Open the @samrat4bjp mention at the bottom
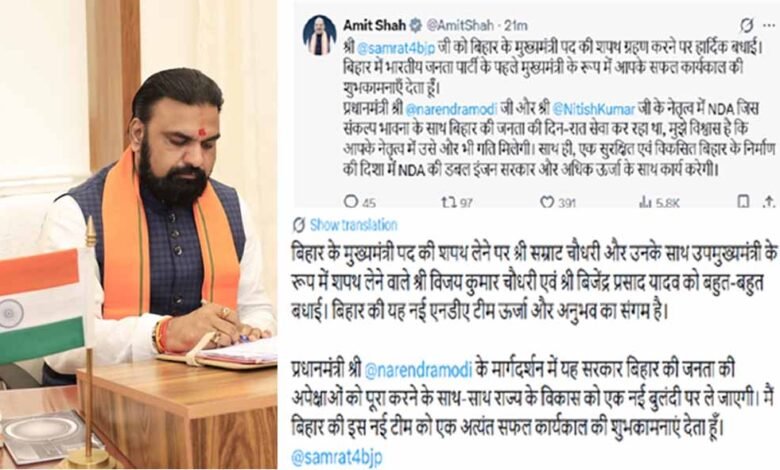Image resolution: width=780 pixels, height=470 pixels. (336, 457)
